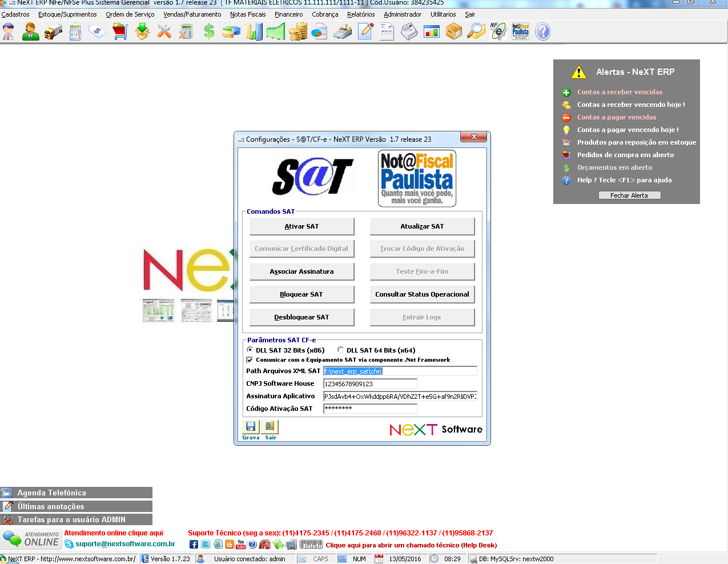The width and height of the screenshot is (728, 564).
Task: Click inside the CNPJ Software House field
Action: pos(370,383)
